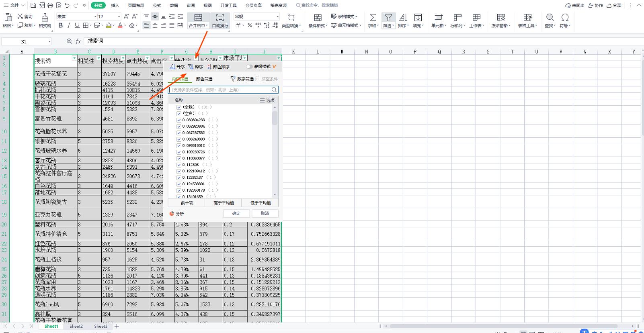Toggle the Advanced Mode (高级模式) switch

249,67
